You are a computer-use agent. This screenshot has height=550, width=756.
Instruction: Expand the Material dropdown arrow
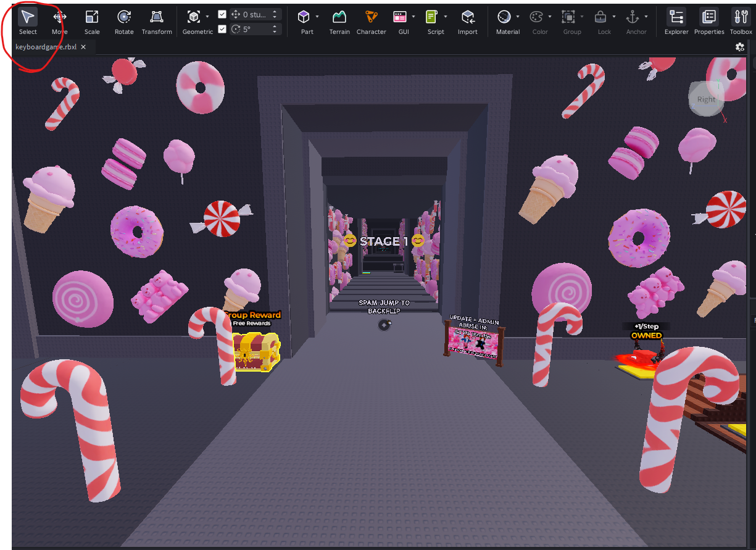(x=518, y=17)
